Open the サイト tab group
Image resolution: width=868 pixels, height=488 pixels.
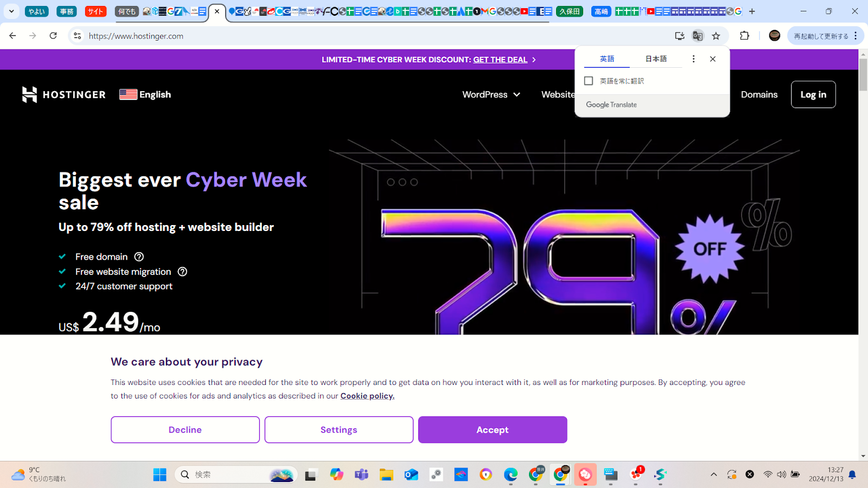point(95,11)
